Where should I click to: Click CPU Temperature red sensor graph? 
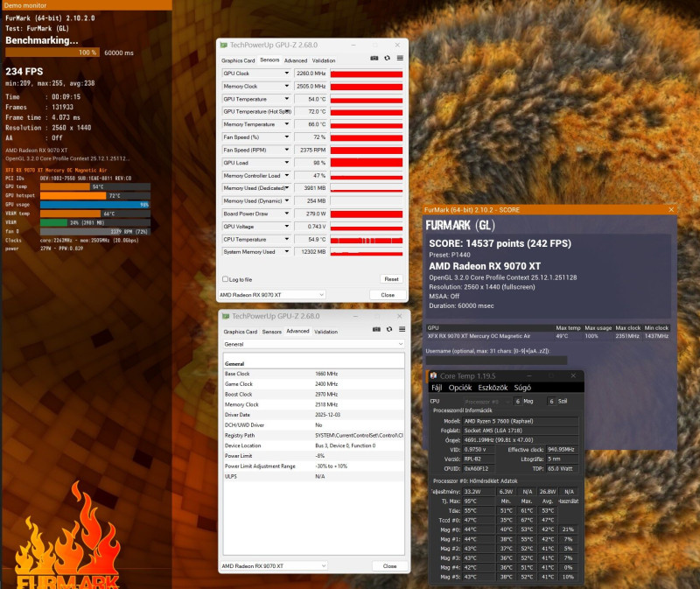tap(367, 240)
